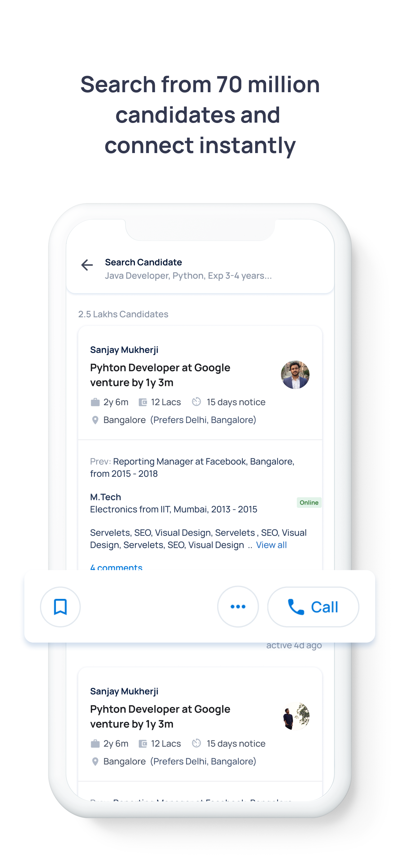The width and height of the screenshot is (400, 868).
Task: Tap Electronics from IIT, Mumbai text
Action: [x=173, y=509]
